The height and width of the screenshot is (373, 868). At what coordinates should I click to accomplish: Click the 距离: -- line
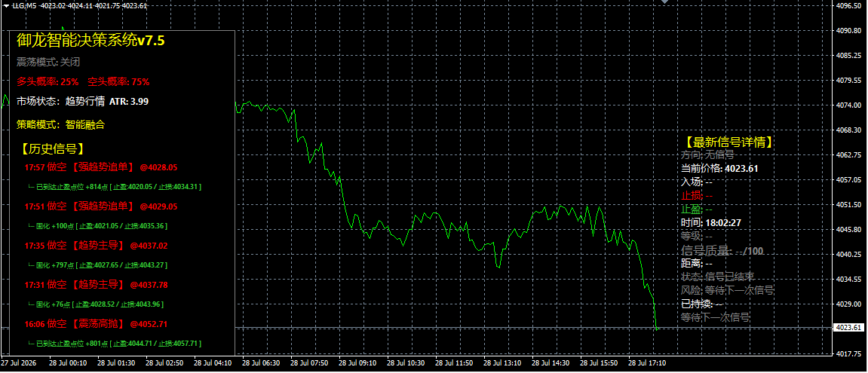(x=696, y=264)
